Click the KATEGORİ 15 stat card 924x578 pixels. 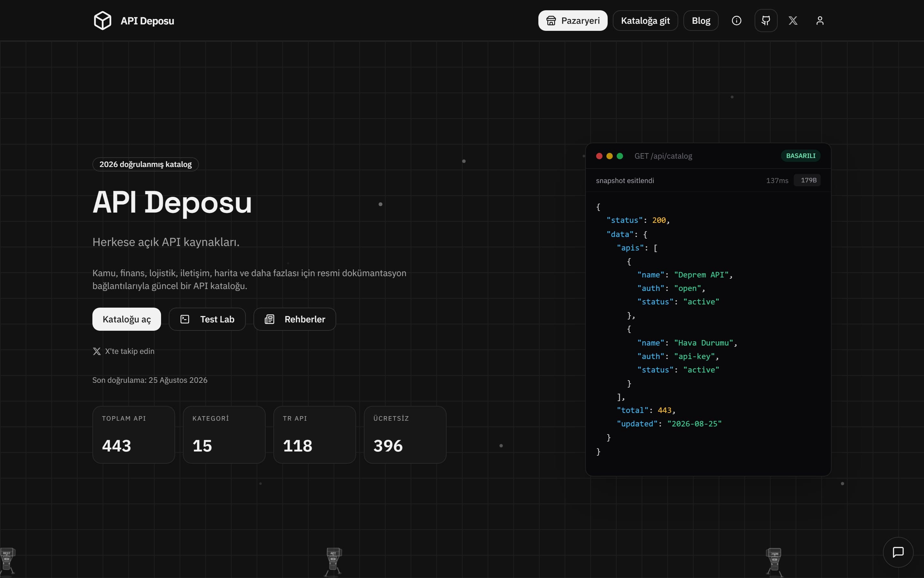(x=224, y=435)
